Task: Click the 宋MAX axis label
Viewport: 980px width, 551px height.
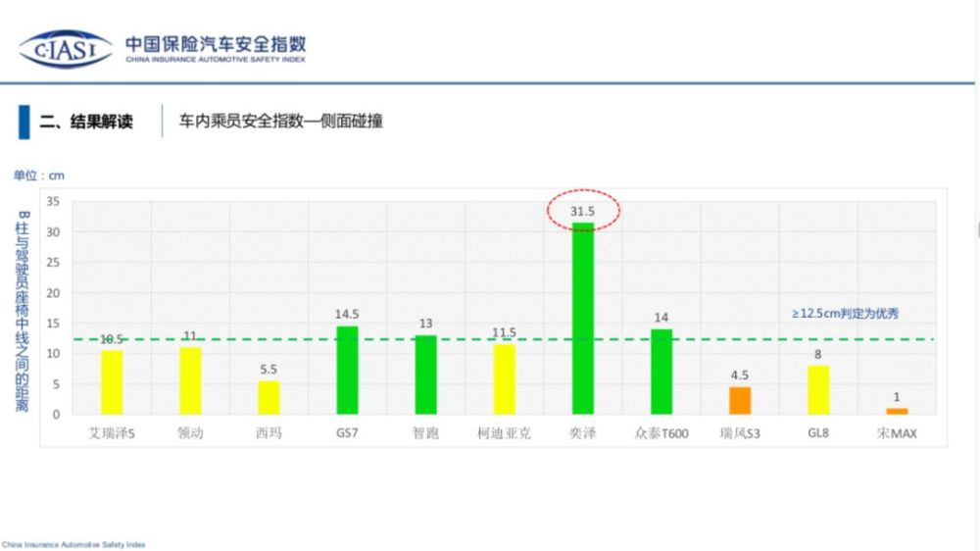Action: (897, 432)
